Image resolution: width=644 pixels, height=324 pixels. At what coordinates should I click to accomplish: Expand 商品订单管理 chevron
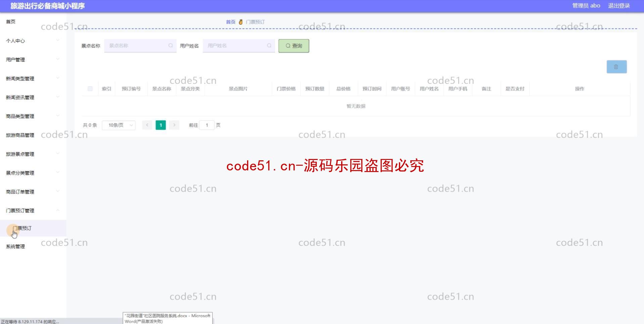[58, 191]
